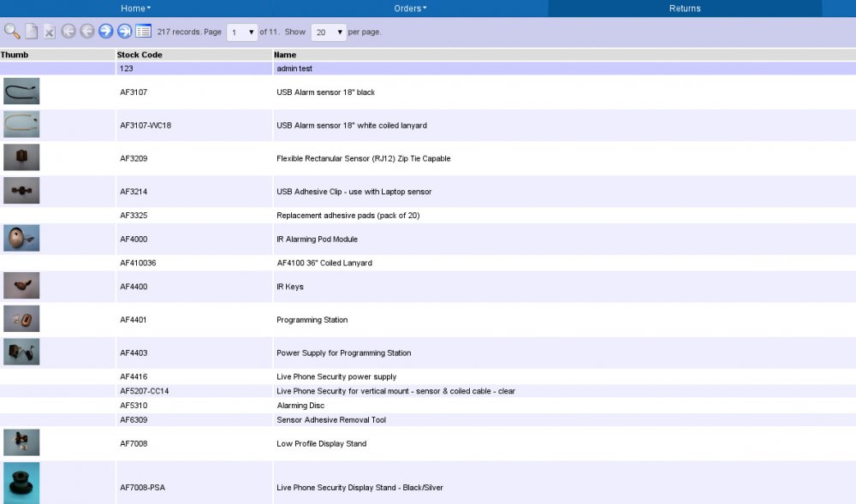
Task: Select the admin test row
Action: coord(428,68)
